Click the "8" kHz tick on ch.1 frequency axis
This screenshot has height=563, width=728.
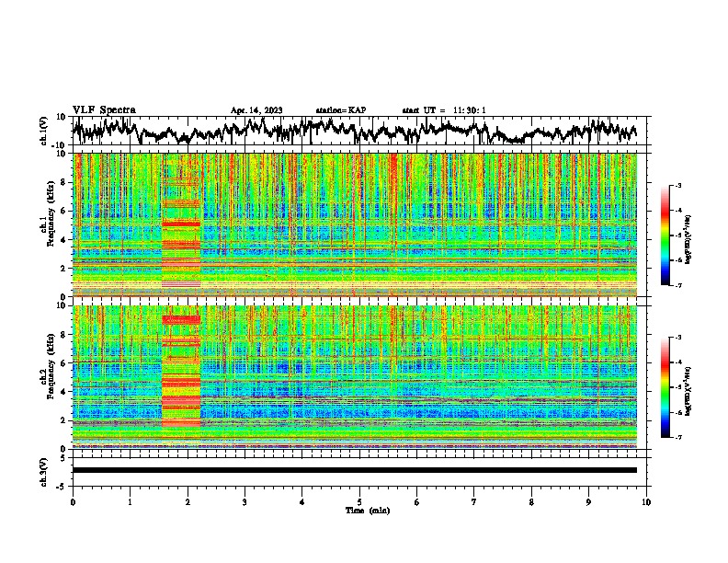pos(64,182)
